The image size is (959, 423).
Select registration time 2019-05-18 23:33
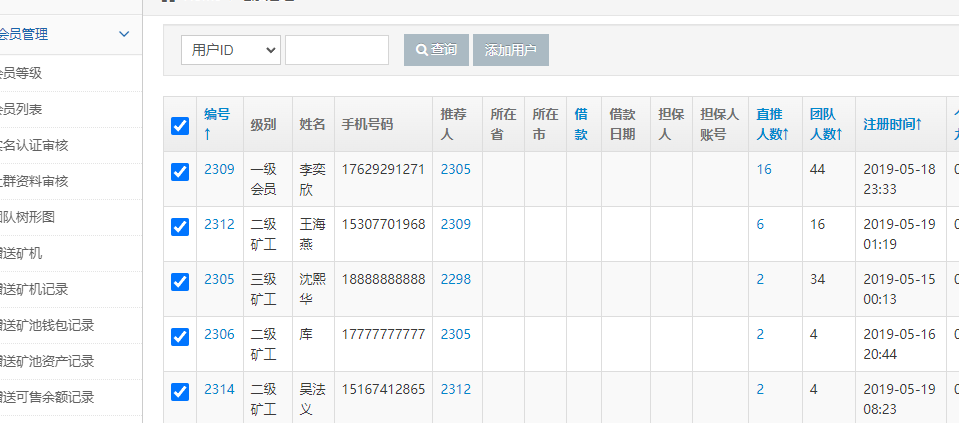(900, 179)
